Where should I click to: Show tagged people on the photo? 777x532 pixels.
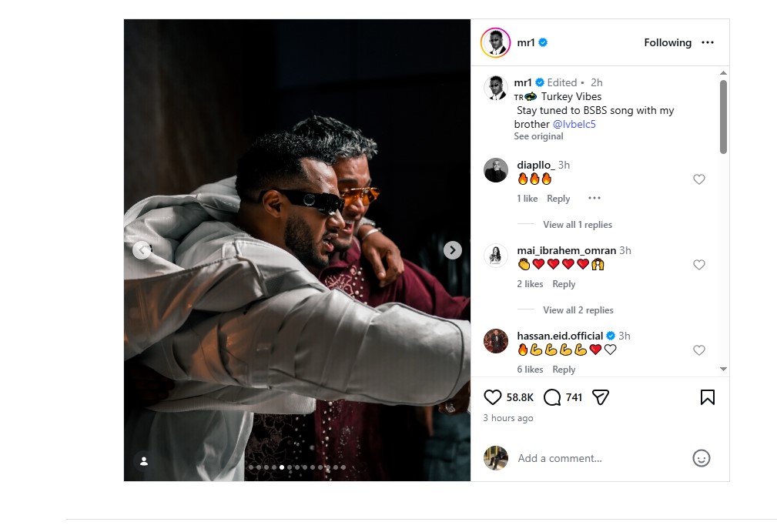tap(143, 461)
